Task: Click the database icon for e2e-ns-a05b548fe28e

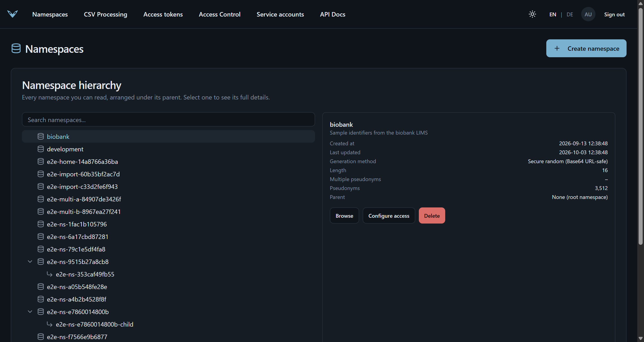Action: click(x=40, y=287)
